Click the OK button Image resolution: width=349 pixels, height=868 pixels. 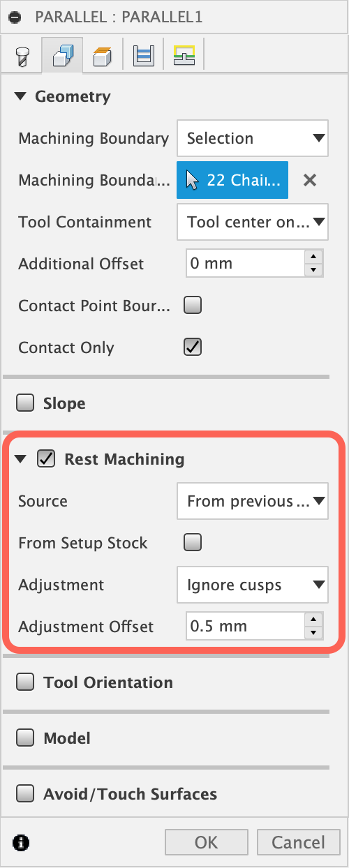coord(206,842)
